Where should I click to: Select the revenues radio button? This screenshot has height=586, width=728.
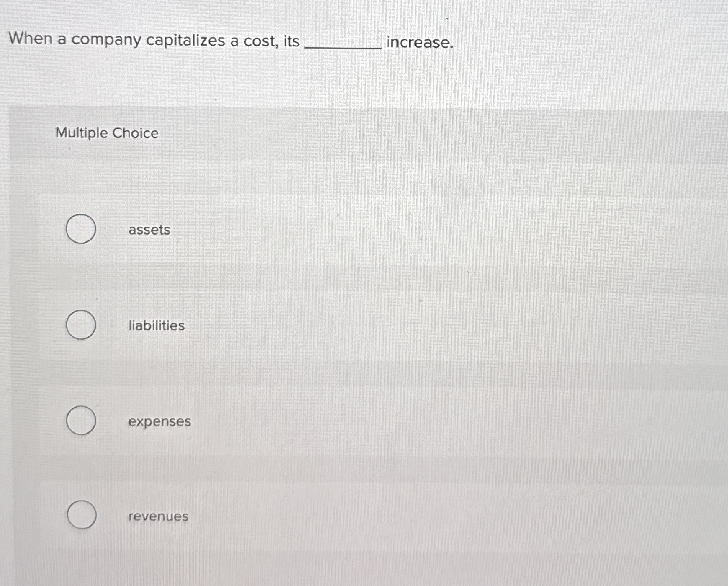[81, 516]
